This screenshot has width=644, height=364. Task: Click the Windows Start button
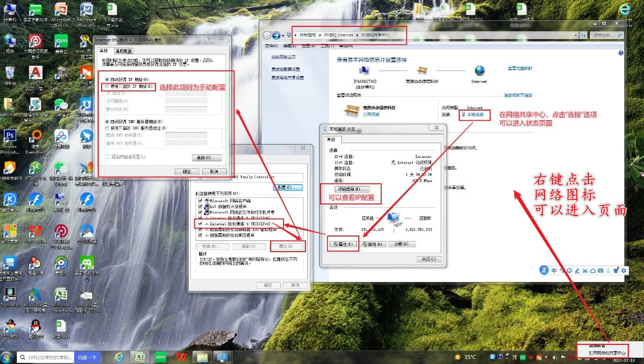click(7, 357)
